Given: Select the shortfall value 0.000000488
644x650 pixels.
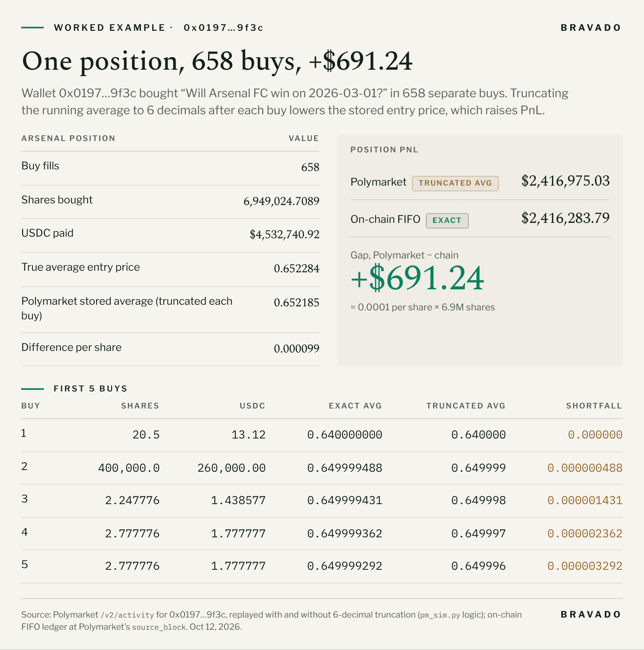Looking at the screenshot, I should pyautogui.click(x=585, y=468).
